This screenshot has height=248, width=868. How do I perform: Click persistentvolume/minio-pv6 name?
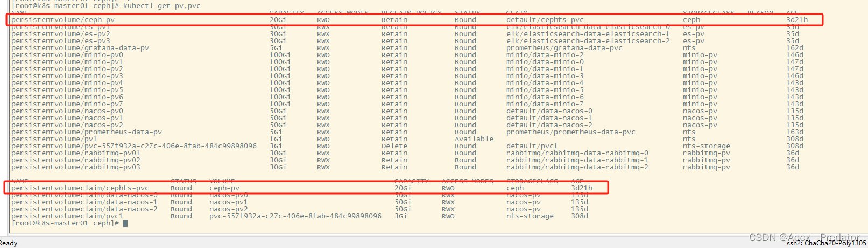click(67, 97)
